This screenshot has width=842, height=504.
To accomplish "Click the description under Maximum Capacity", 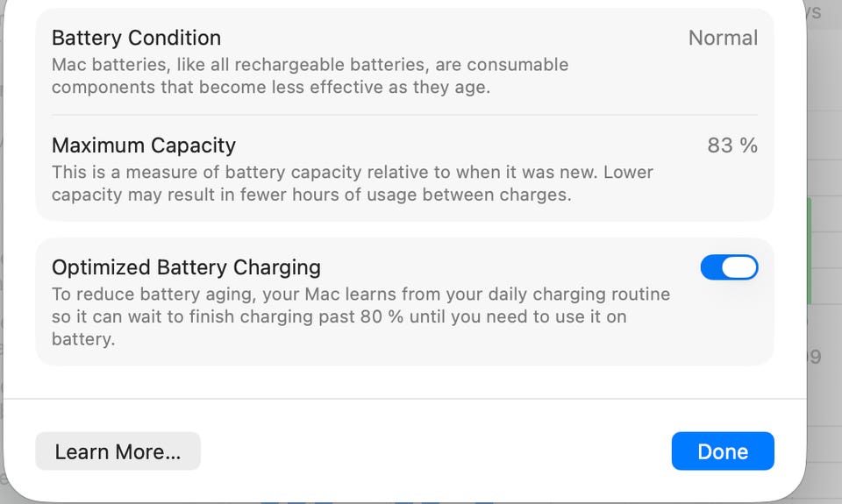I will pos(351,183).
